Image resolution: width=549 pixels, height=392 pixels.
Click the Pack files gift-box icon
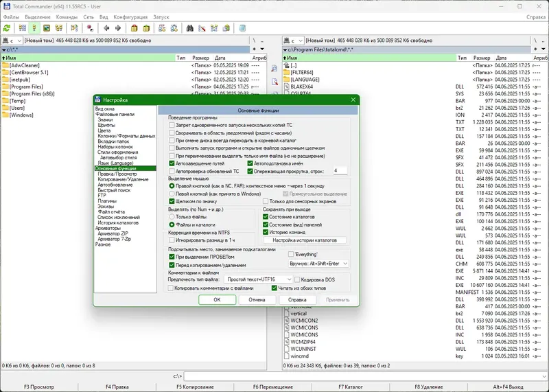tap(135, 28)
